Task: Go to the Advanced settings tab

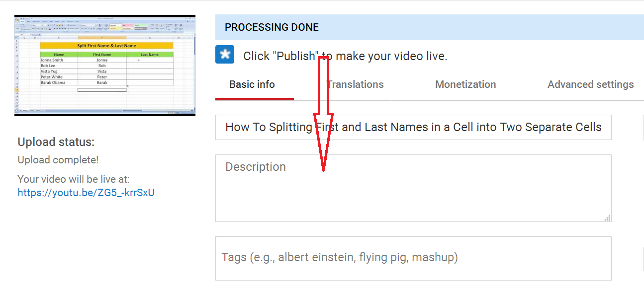Action: coord(590,84)
